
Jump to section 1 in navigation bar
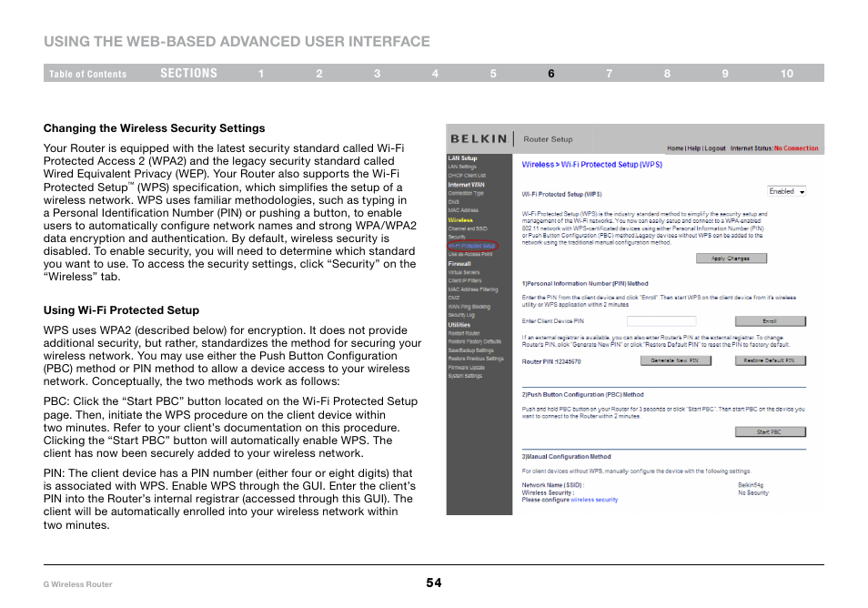pyautogui.click(x=261, y=74)
